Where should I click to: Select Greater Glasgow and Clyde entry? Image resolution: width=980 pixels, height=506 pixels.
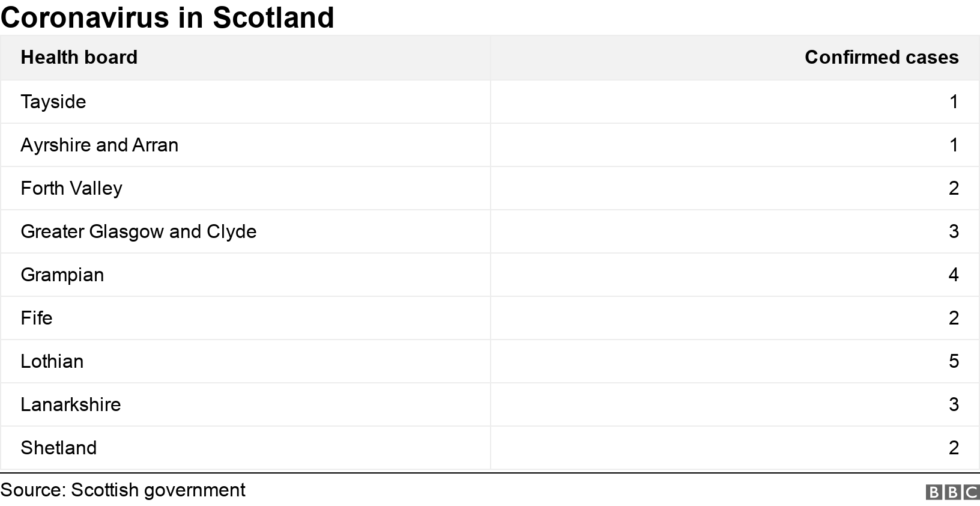coord(139,231)
